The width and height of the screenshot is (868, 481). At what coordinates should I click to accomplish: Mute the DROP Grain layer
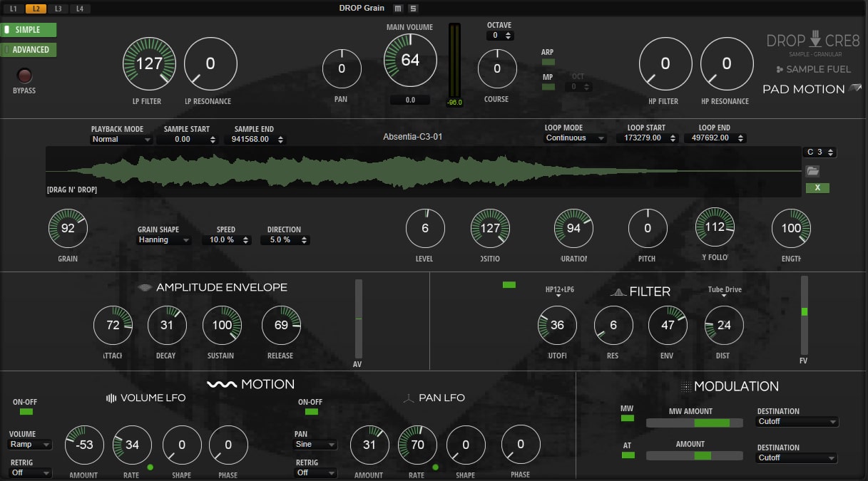(397, 8)
